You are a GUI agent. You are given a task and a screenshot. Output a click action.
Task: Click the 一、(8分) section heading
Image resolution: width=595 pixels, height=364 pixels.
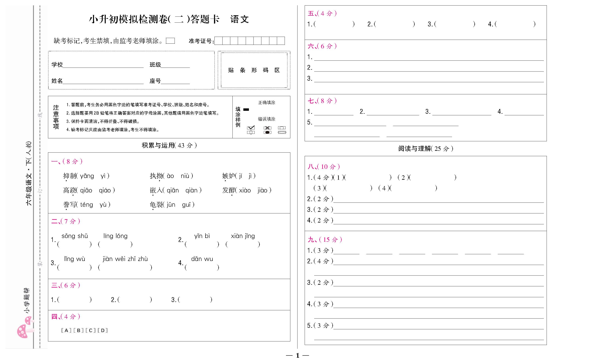[x=67, y=161]
